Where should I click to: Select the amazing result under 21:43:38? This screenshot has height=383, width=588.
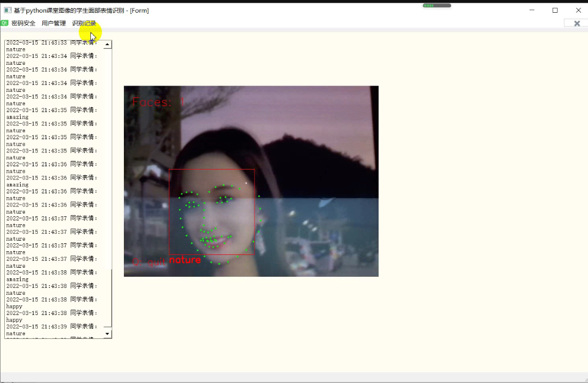(17, 279)
